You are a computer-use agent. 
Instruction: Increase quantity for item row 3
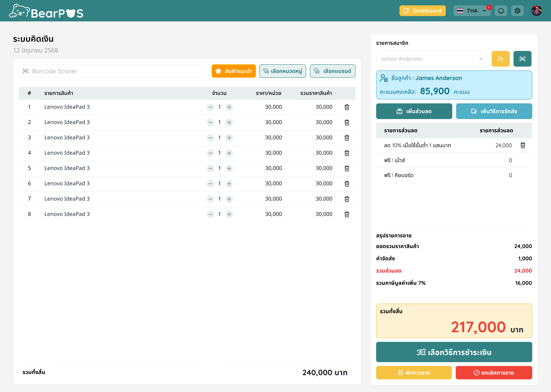click(x=229, y=138)
